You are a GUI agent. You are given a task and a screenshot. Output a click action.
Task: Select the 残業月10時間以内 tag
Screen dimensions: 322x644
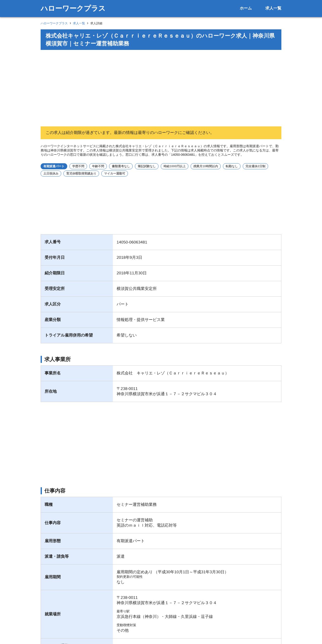pos(206,166)
